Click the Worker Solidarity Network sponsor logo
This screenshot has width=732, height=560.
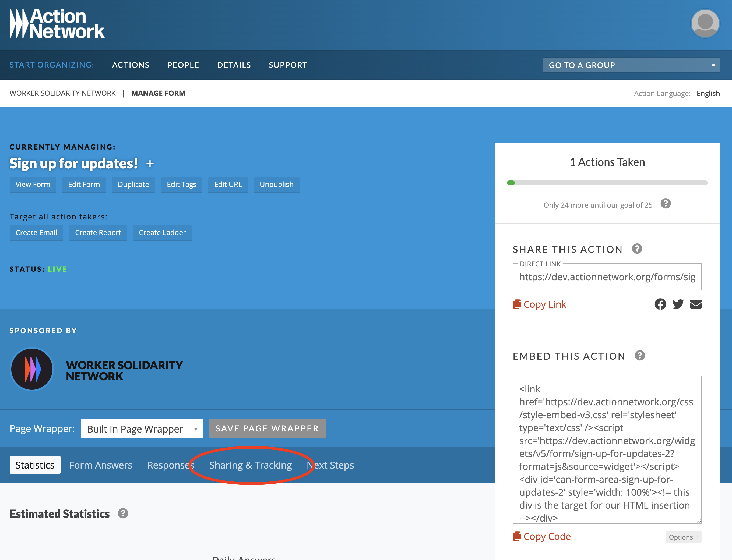(x=32, y=369)
